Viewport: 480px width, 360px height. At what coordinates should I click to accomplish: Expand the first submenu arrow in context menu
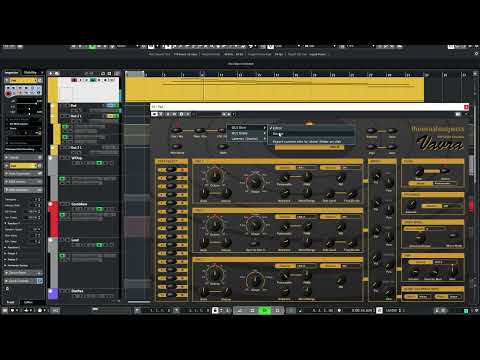[x=265, y=128]
